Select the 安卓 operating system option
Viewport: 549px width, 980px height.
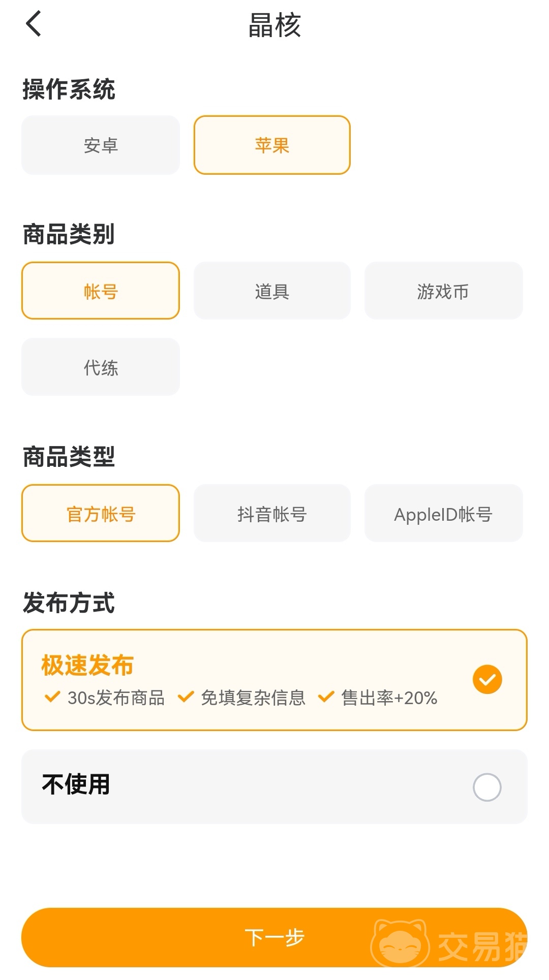101,145
